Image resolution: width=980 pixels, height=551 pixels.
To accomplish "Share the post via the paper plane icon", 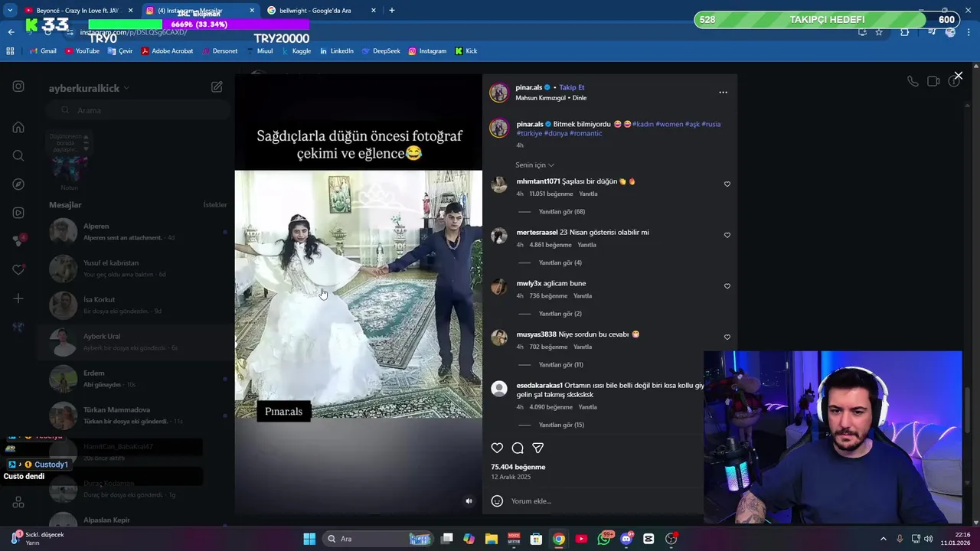I will pyautogui.click(x=538, y=448).
